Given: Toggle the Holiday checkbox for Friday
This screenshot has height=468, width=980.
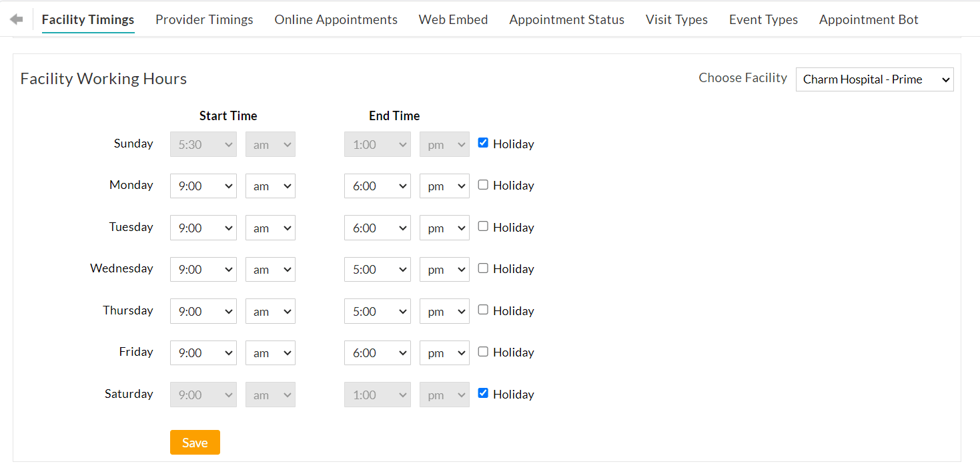Looking at the screenshot, I should coord(483,351).
